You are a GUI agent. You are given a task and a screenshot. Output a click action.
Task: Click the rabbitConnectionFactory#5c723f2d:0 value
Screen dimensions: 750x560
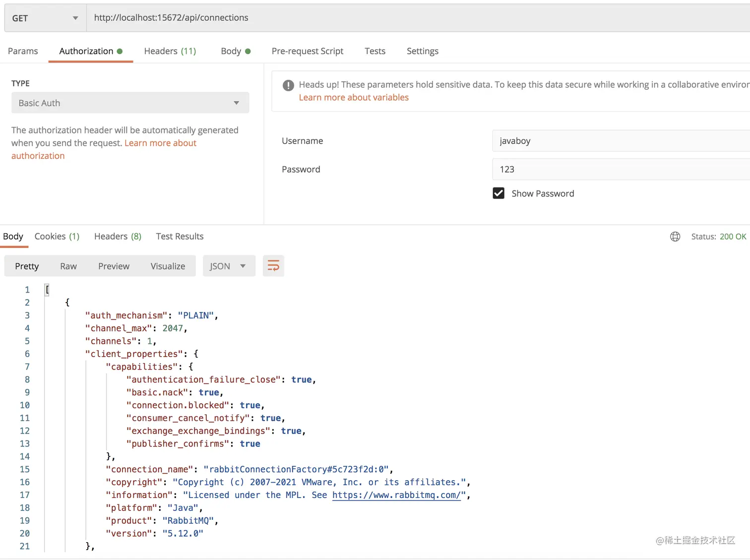[x=296, y=469]
